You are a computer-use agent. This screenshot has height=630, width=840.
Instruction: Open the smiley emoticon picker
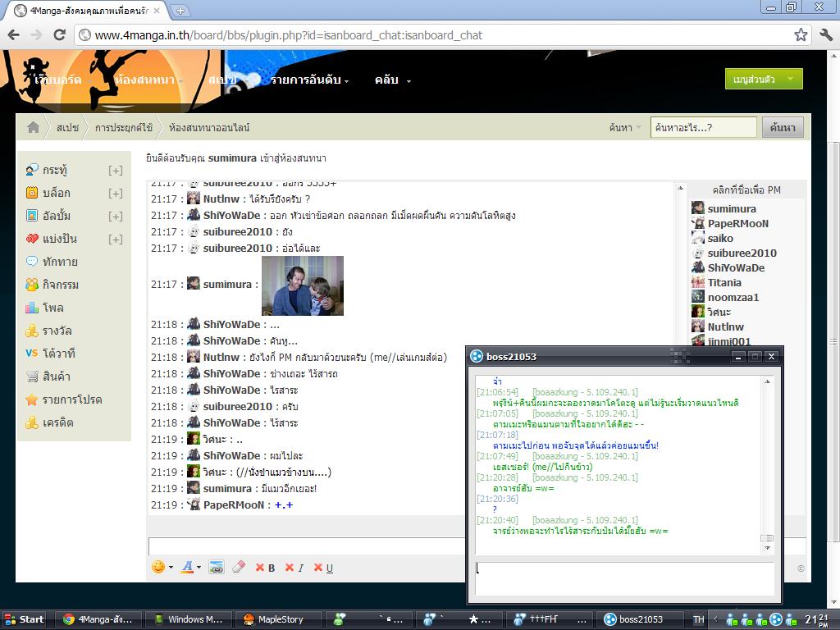pyautogui.click(x=158, y=567)
